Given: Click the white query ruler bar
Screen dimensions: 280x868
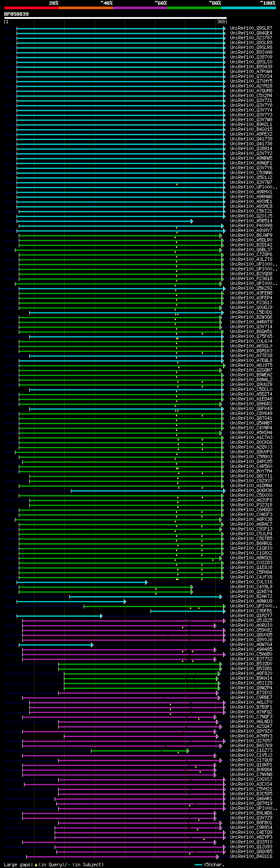Looking at the screenshot, I should tap(115, 18).
